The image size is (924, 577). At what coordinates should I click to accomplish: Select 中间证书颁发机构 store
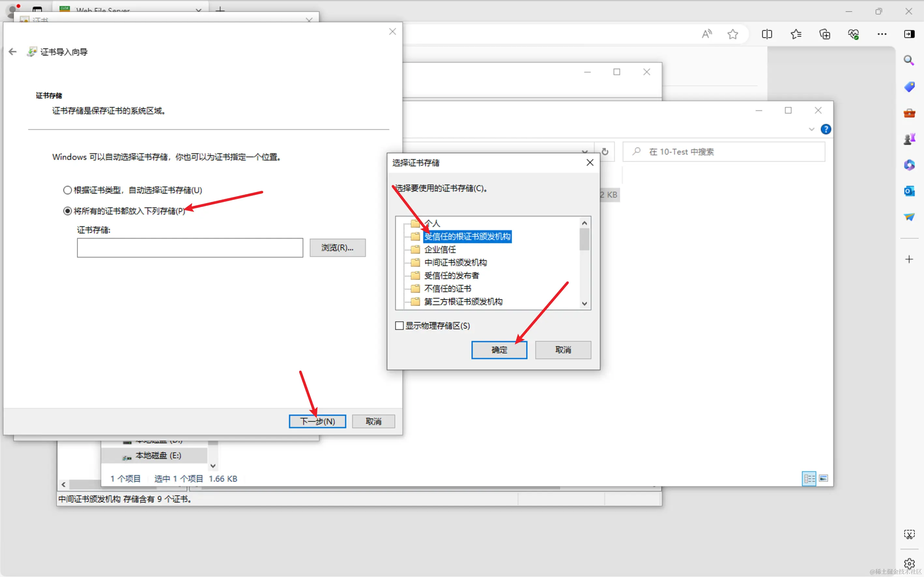[455, 262]
